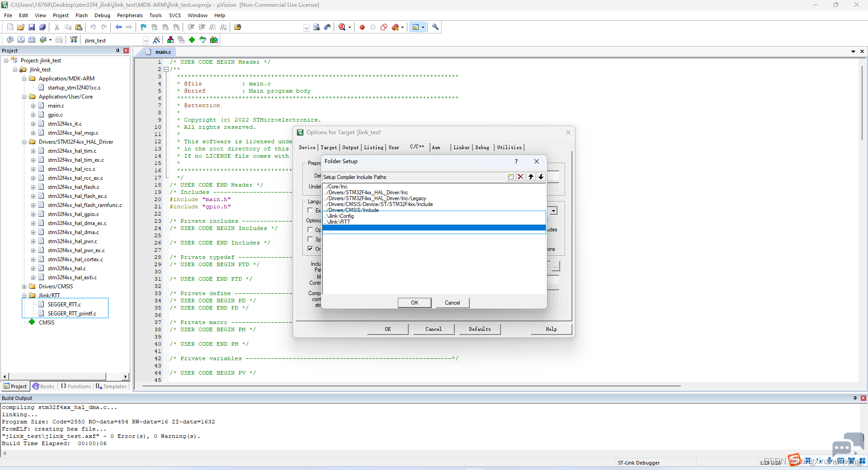Expand the Drivers/CMSIS group

(x=24, y=287)
